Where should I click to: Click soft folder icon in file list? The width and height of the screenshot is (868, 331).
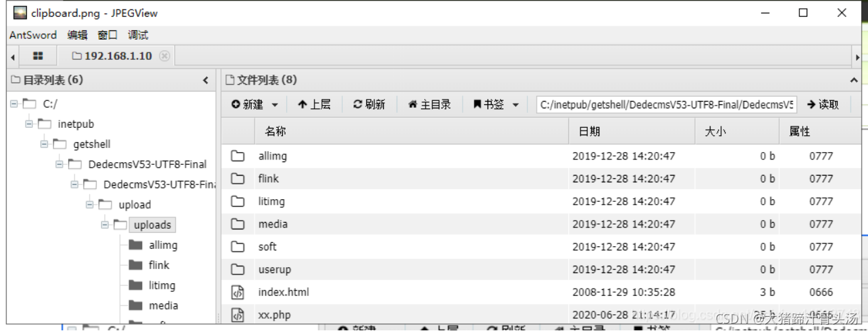(x=238, y=247)
